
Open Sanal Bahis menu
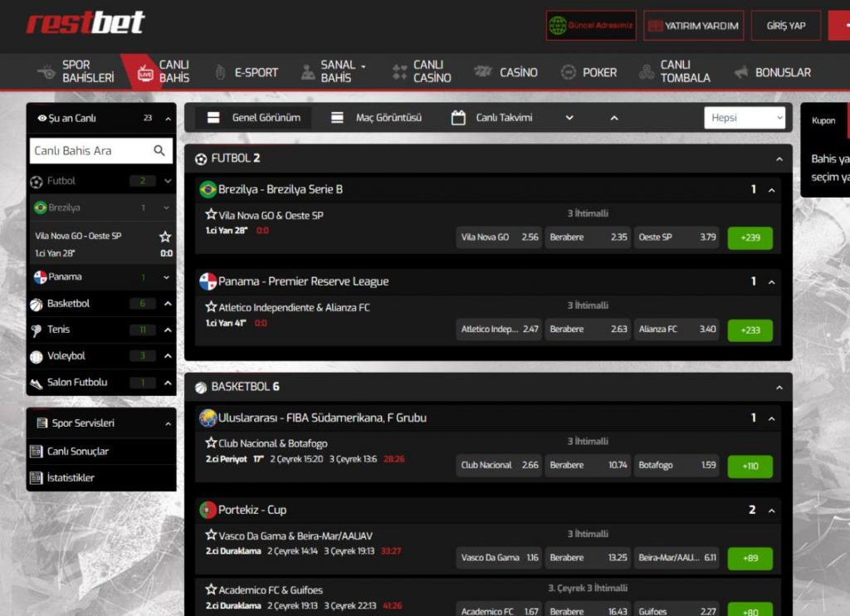[x=334, y=71]
